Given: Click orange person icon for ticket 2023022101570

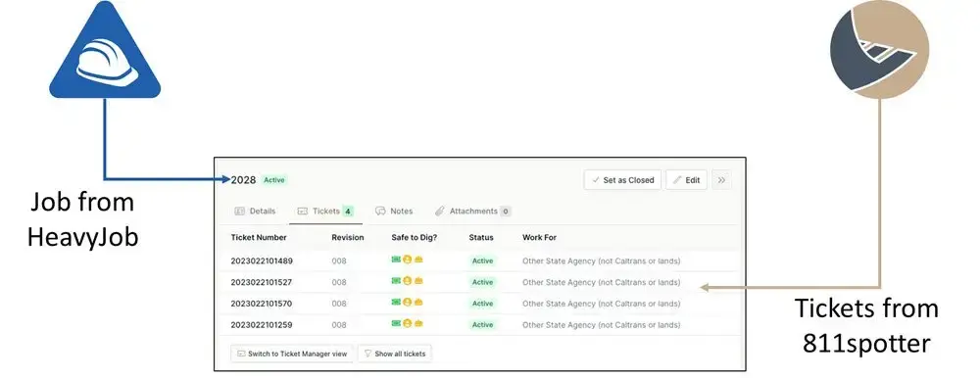Looking at the screenshot, I should [407, 302].
